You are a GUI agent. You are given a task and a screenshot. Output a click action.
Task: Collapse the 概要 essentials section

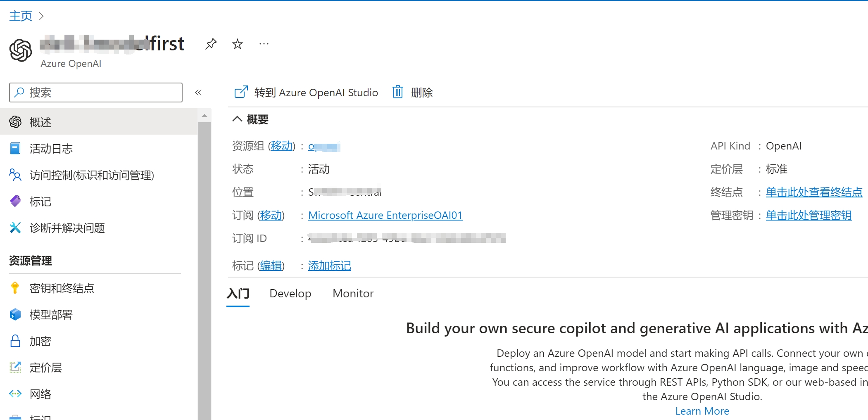[x=237, y=119]
